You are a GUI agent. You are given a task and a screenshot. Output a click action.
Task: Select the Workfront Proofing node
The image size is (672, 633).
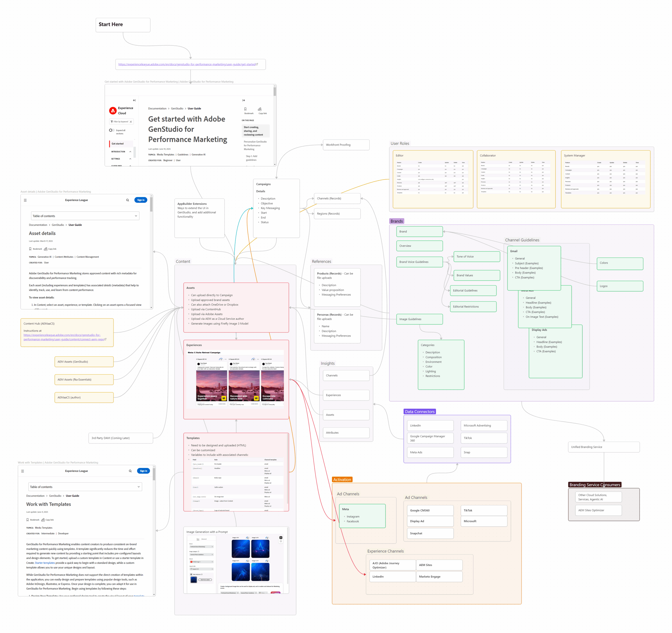[346, 145]
